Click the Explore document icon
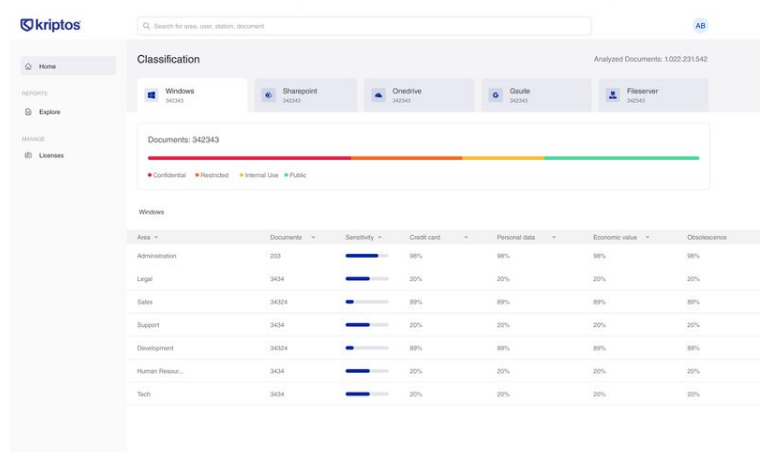 pos(28,112)
